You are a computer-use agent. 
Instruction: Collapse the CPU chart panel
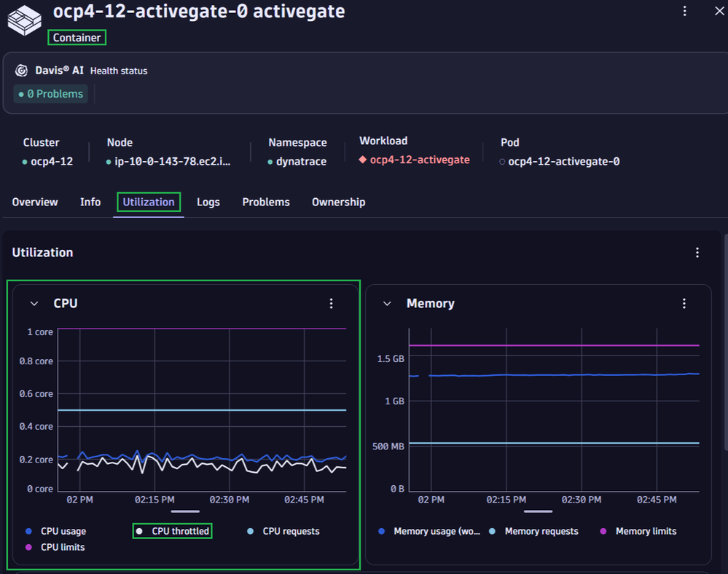click(x=34, y=304)
